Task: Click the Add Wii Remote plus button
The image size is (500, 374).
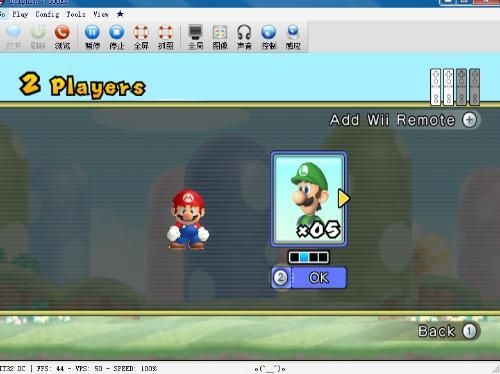Action: pyautogui.click(x=469, y=120)
